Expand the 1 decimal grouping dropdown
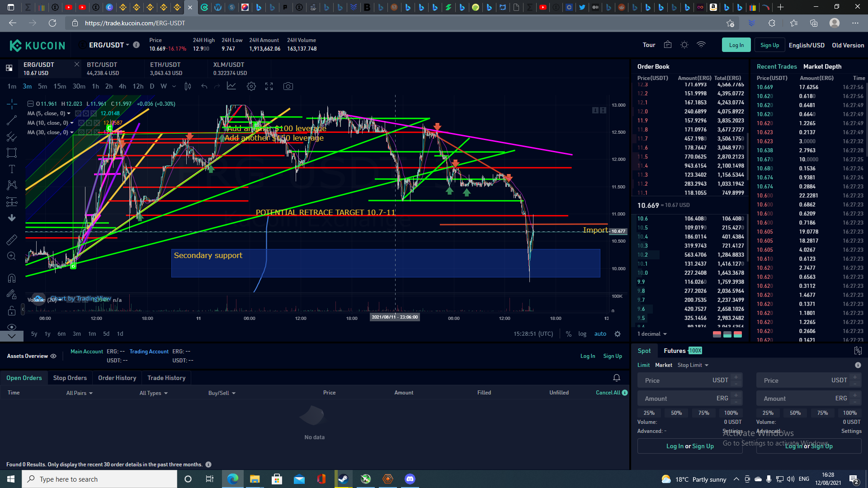 click(x=652, y=334)
